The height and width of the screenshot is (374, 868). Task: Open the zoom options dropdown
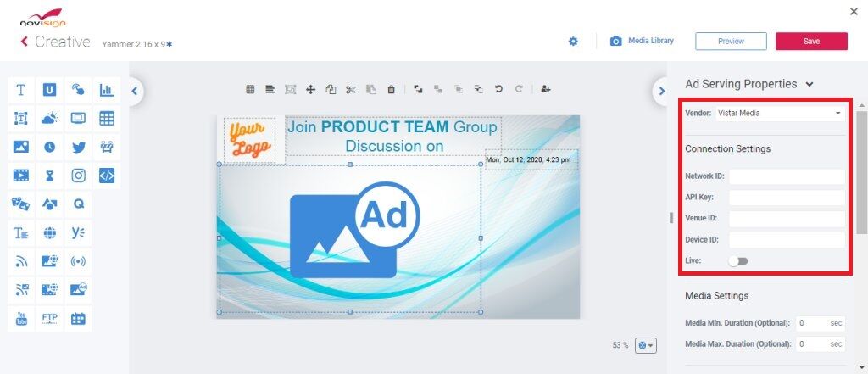[x=645, y=345]
